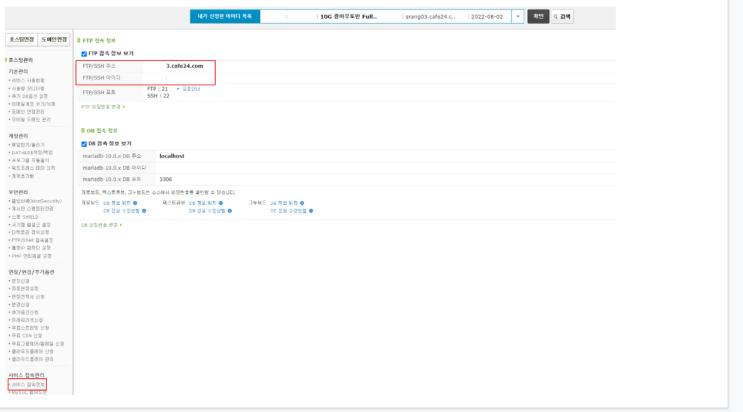Open DB 비밀번호 변경 link
This screenshot has width=743, height=412.
pyautogui.click(x=100, y=225)
